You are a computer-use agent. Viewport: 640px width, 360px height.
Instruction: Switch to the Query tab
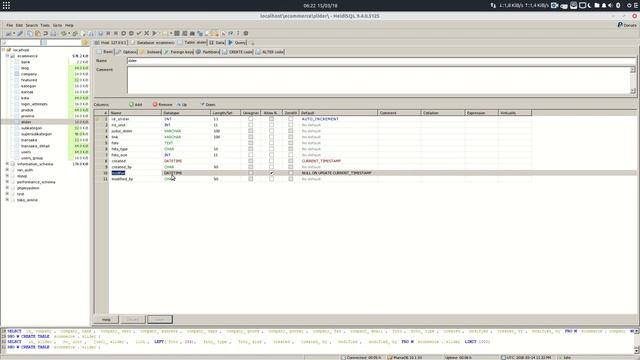point(237,42)
